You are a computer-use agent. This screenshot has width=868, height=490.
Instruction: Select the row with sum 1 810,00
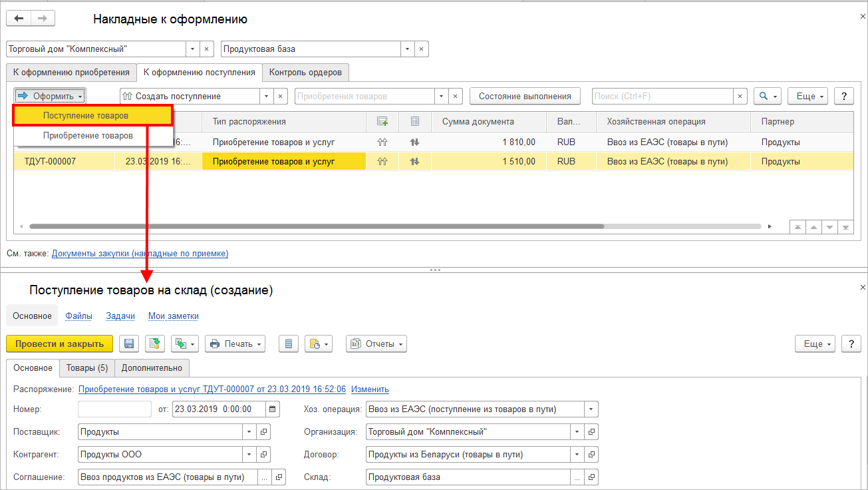434,142
